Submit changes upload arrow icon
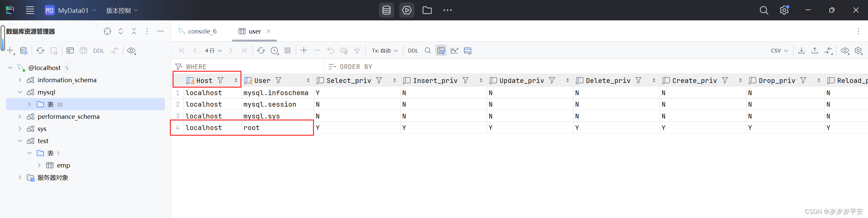The image size is (868, 218). click(x=357, y=50)
